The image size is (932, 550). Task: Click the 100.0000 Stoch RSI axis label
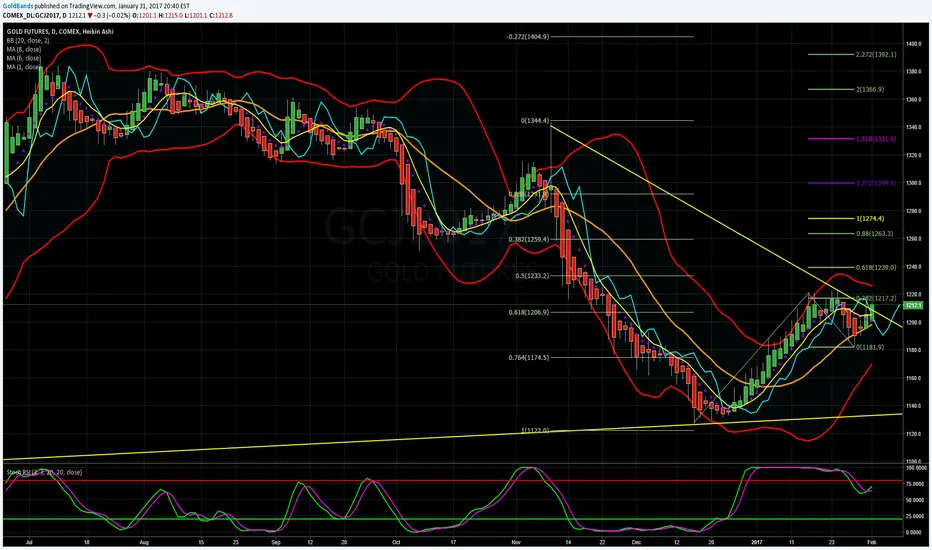point(916,469)
